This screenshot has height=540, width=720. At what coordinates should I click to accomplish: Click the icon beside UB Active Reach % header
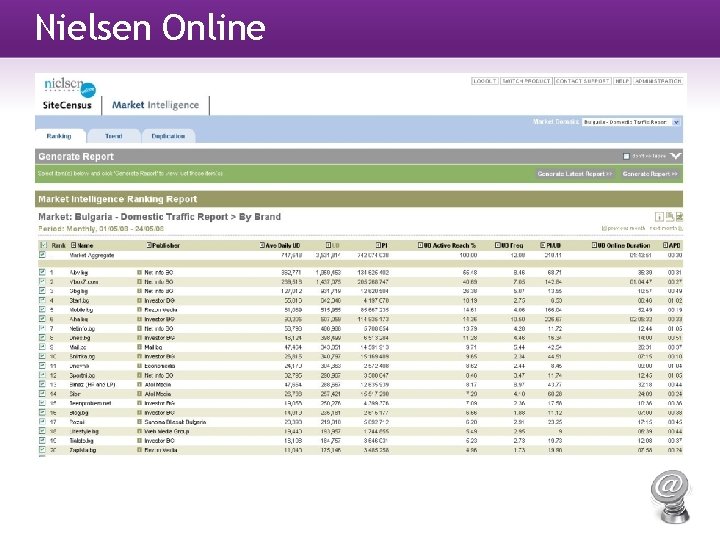(420, 245)
